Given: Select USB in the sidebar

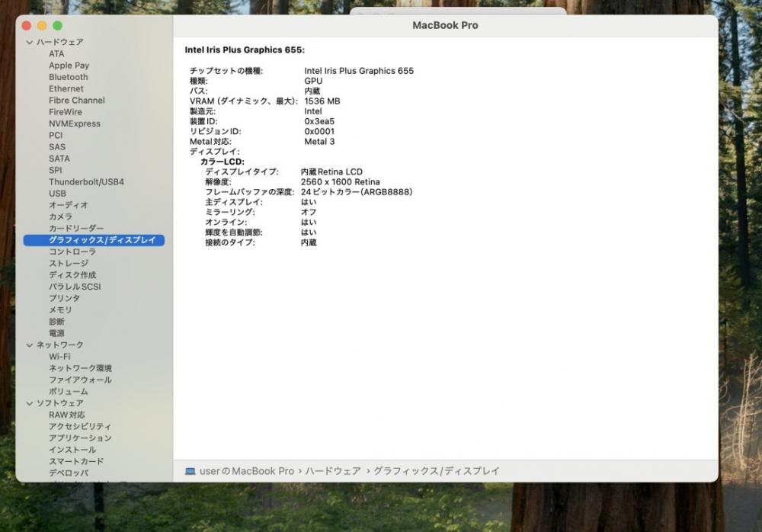Looking at the screenshot, I should click(57, 194).
